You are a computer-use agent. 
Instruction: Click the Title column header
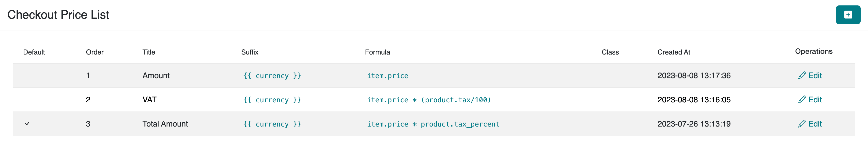(149, 52)
